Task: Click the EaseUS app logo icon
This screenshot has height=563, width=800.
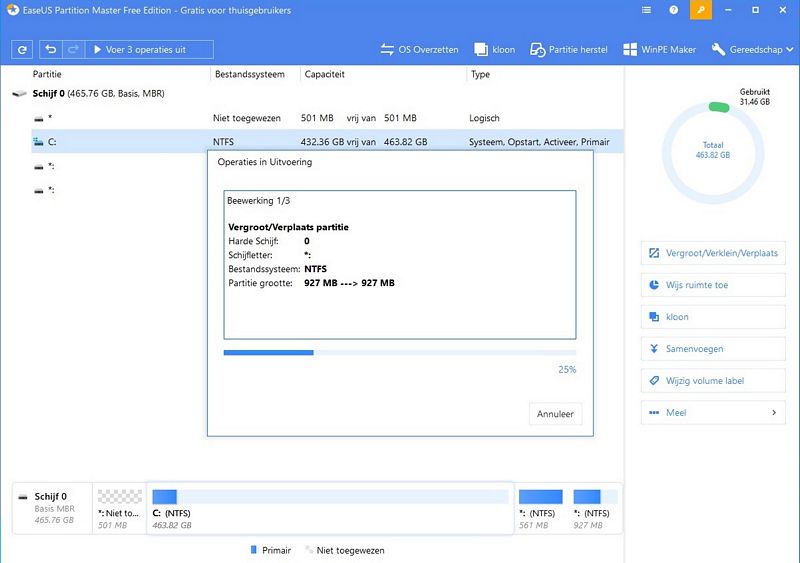Action: coord(12,10)
